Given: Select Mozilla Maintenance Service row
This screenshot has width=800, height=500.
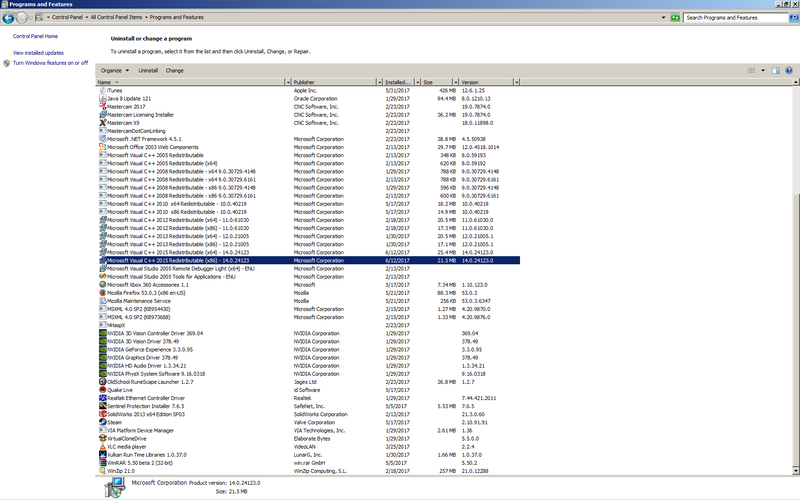Looking at the screenshot, I should (308, 301).
